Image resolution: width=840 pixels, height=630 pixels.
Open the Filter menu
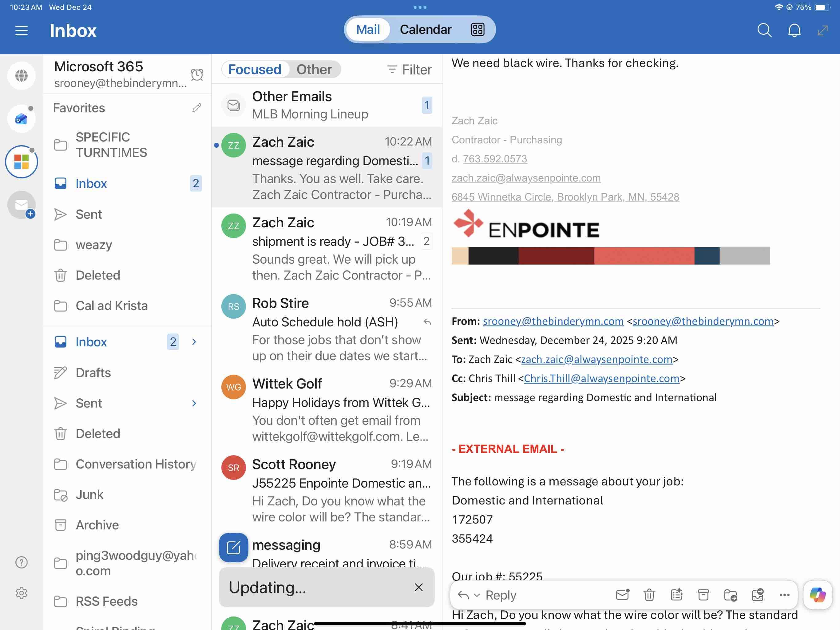(409, 70)
